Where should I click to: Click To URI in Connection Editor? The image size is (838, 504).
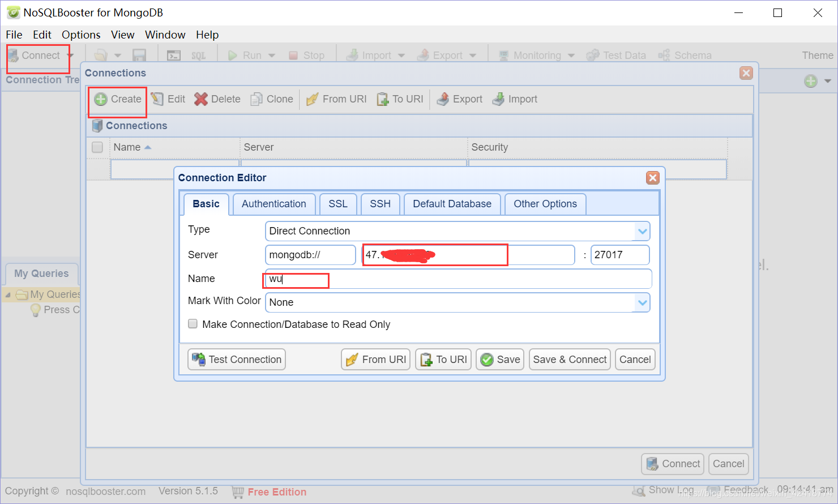(443, 360)
